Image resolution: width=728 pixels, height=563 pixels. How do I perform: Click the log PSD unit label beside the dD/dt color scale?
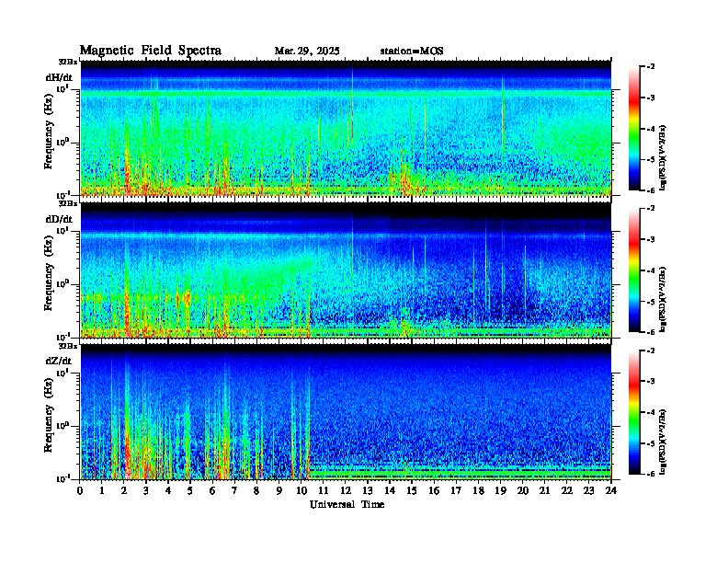[x=664, y=299]
